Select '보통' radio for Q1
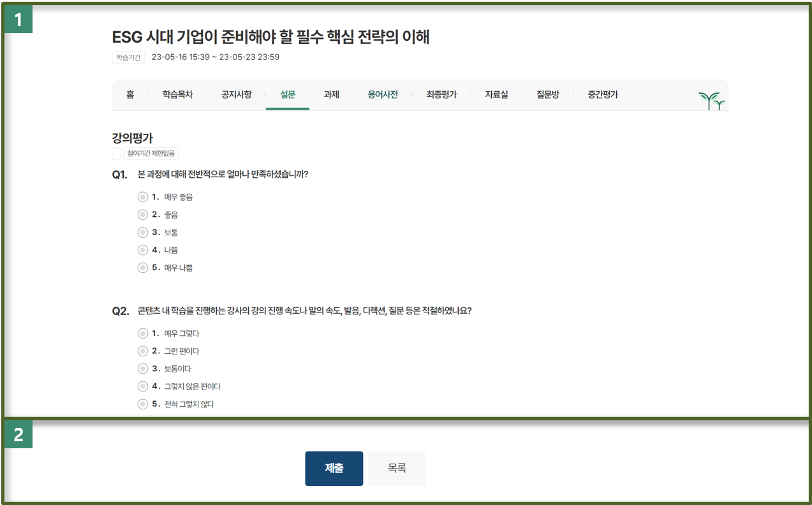This screenshot has width=812, height=505. (x=143, y=233)
